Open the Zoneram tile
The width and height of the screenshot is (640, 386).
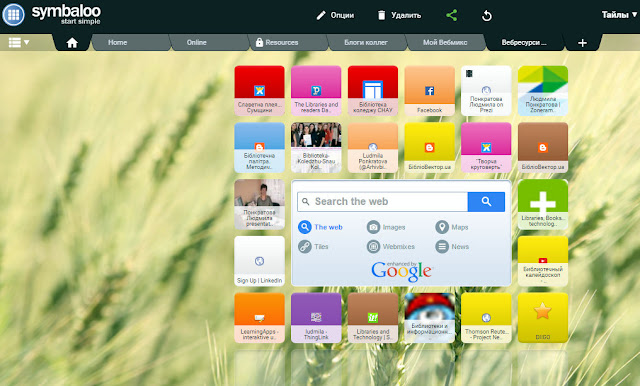543,91
